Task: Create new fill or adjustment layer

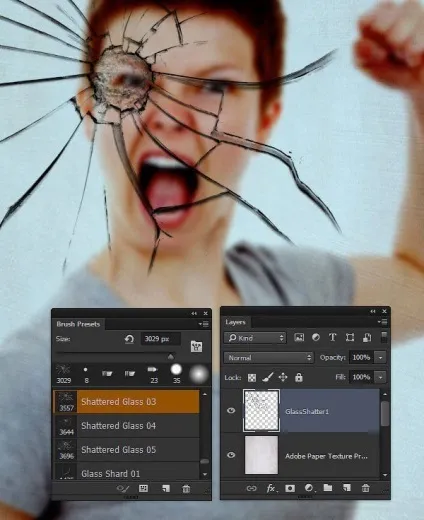Action: tap(309, 488)
